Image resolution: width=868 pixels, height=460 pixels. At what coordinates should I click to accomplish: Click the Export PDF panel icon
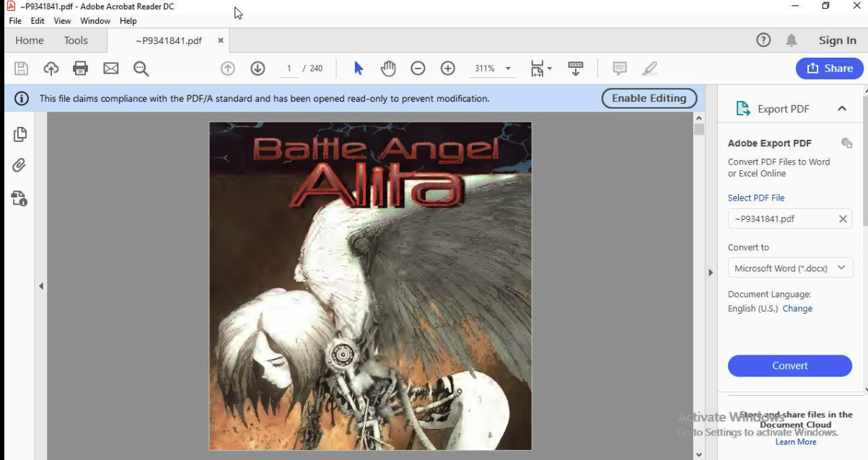click(742, 109)
